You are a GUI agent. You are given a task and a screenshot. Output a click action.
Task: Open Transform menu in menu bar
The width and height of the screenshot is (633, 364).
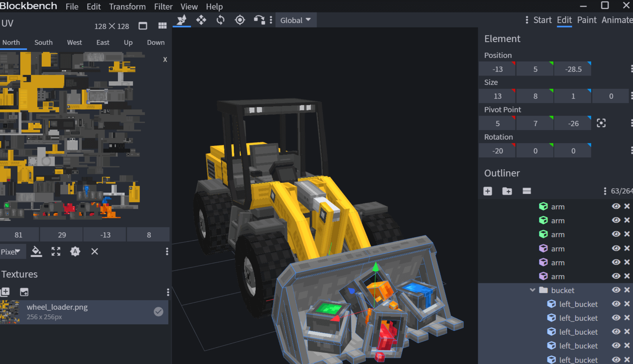click(127, 7)
